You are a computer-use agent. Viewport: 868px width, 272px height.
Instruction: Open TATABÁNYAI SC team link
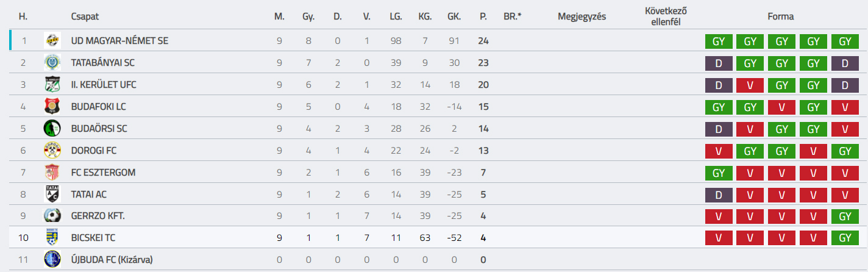104,63
